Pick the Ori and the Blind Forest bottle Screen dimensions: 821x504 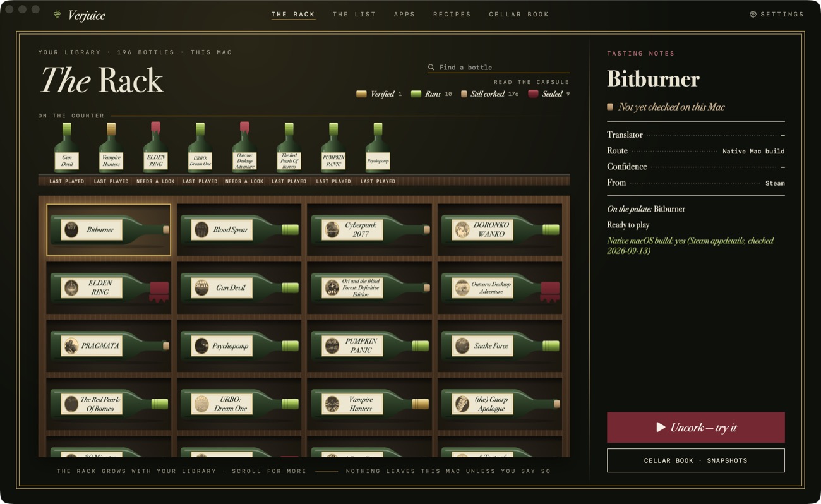[x=370, y=288]
